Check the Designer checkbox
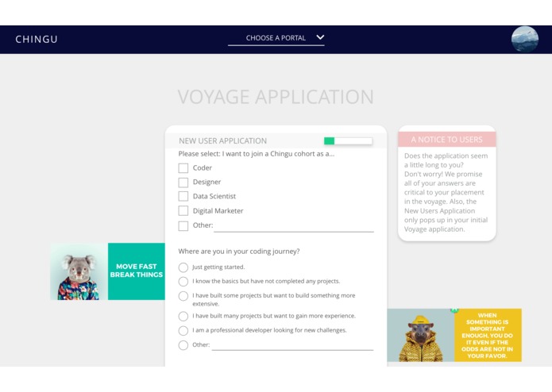This screenshot has height=392, width=552. 183,182
